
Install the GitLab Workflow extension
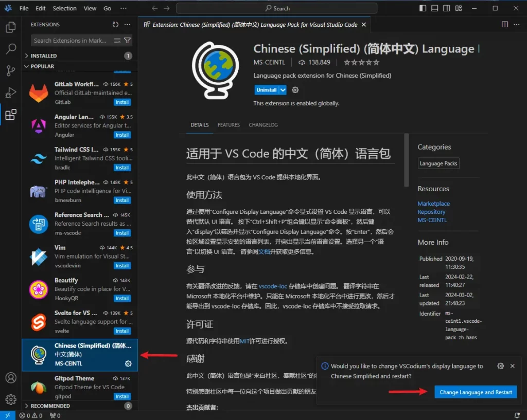122,102
